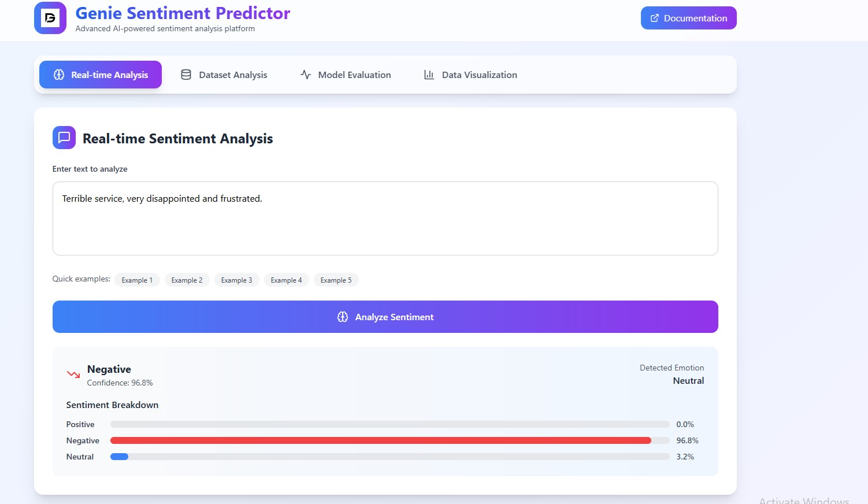Click the Advanced AI-powered sentiment analysis platform subtitle

pos(165,28)
